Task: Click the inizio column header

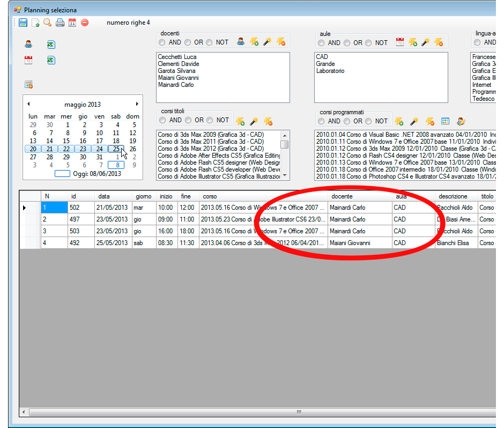Action: coord(167,196)
